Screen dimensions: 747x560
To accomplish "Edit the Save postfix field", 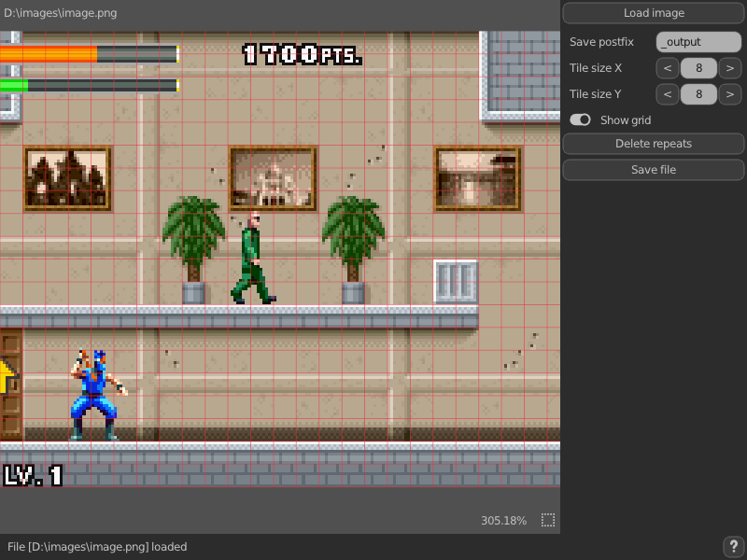I will point(698,42).
